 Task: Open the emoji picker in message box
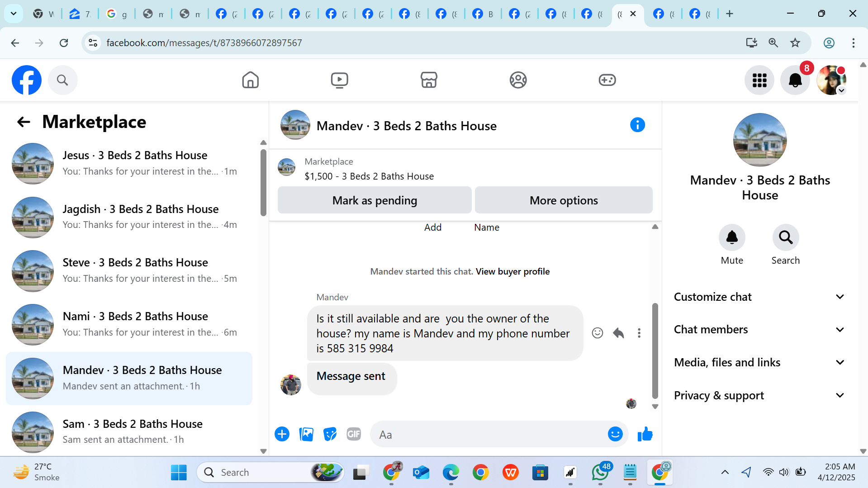click(615, 434)
